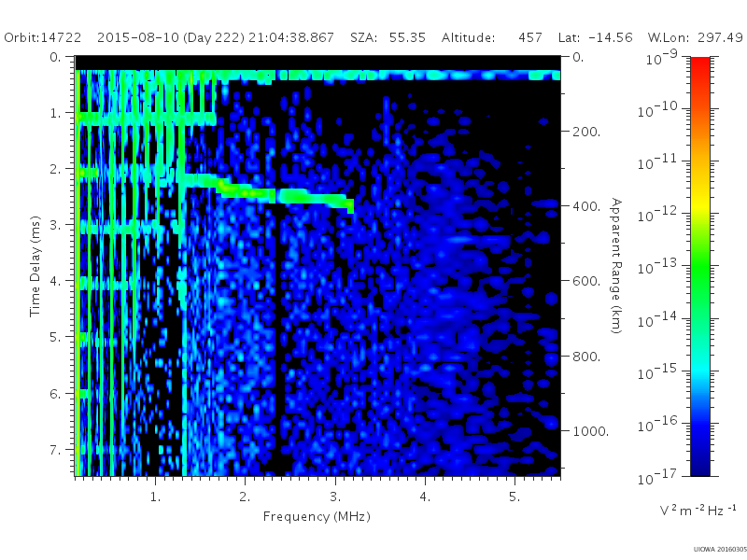Image resolution: width=747 pixels, height=560 pixels.
Task: Click the 6. tick on the time delay axis
Action: 55,394
